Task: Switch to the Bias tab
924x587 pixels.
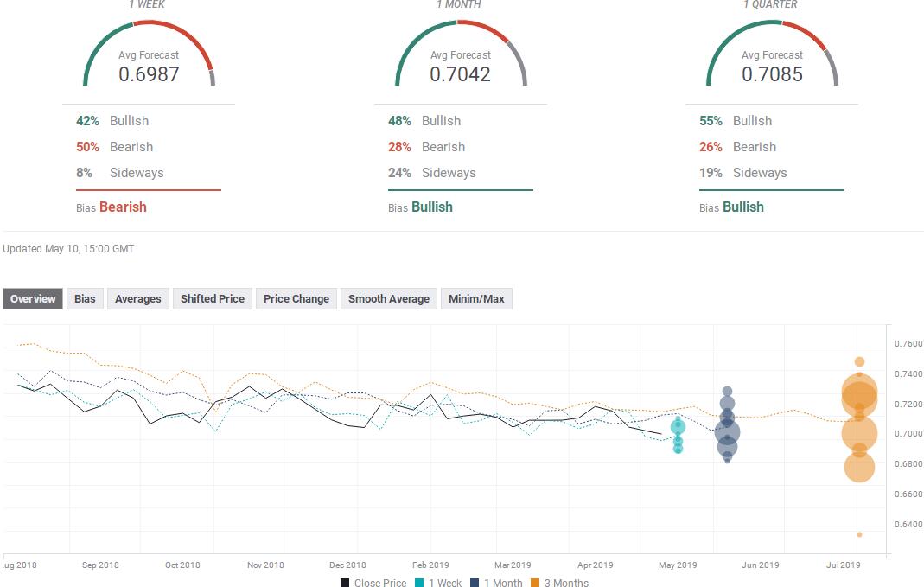Action: pos(85,299)
